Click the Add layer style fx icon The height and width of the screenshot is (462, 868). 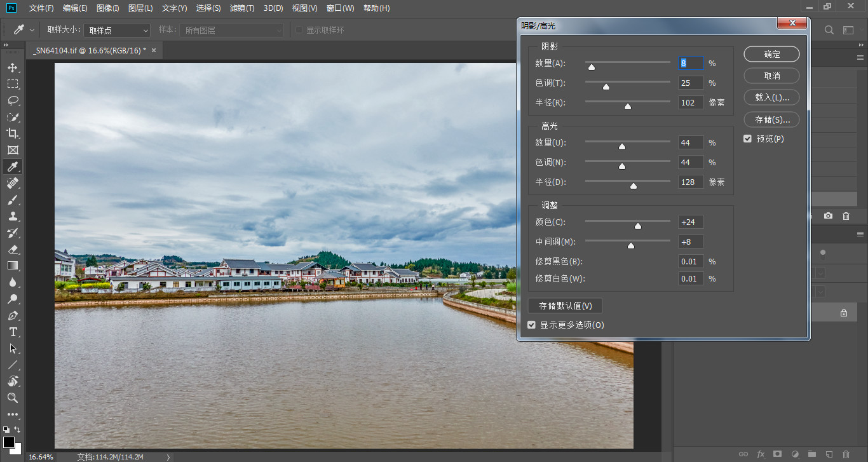click(x=761, y=454)
